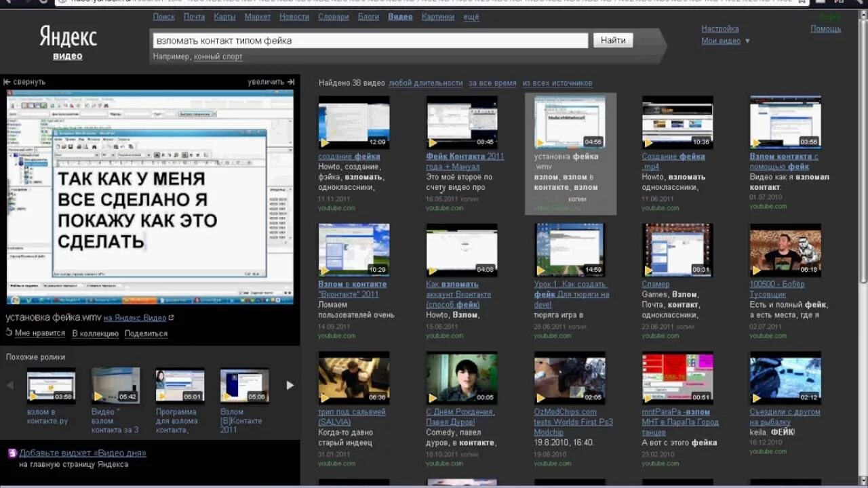
Task: Click the external link icon after на Яндекс.Видео
Action: [172, 318]
